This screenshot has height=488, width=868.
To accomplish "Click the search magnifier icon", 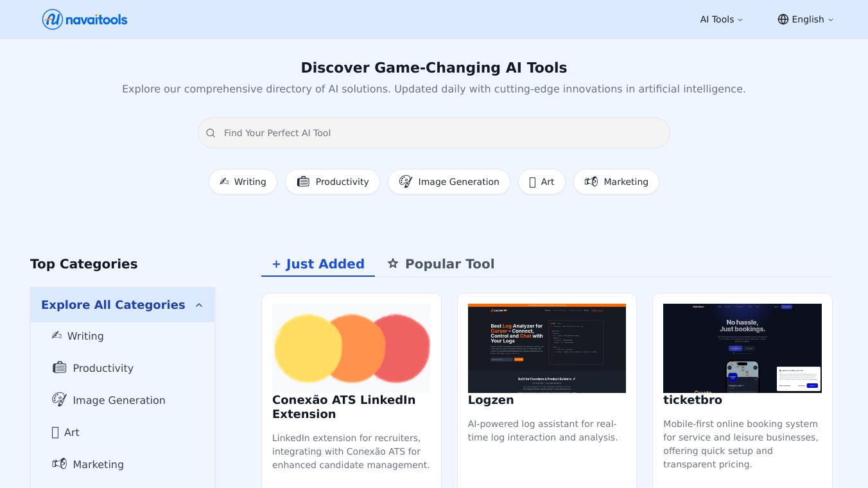I will coord(211,133).
